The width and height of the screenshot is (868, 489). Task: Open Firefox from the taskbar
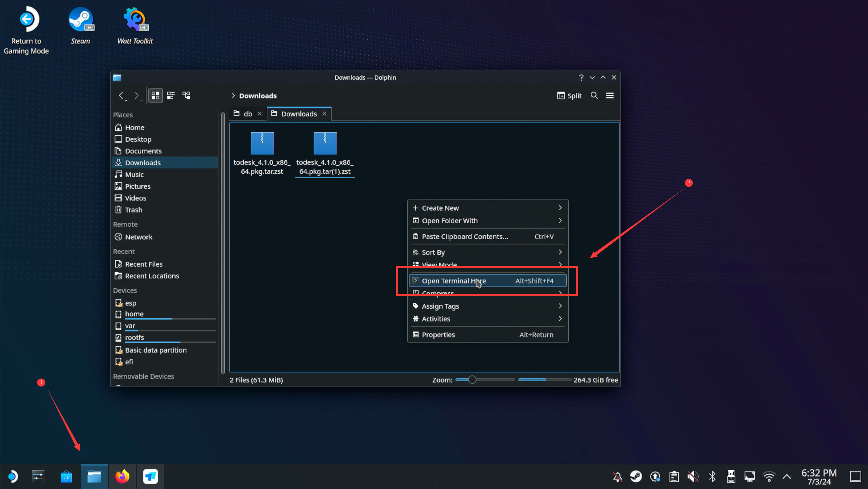(x=122, y=476)
